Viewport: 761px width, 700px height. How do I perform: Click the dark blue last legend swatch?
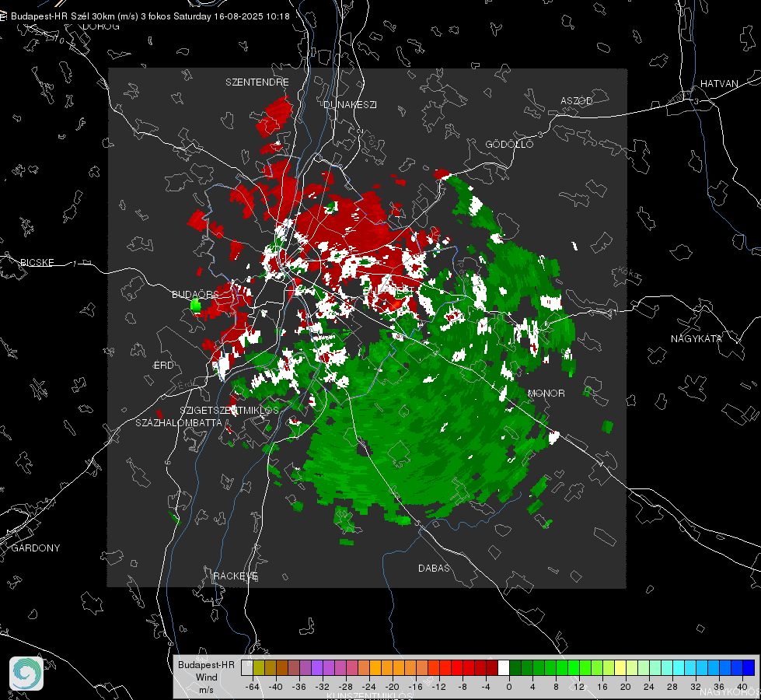749,668
